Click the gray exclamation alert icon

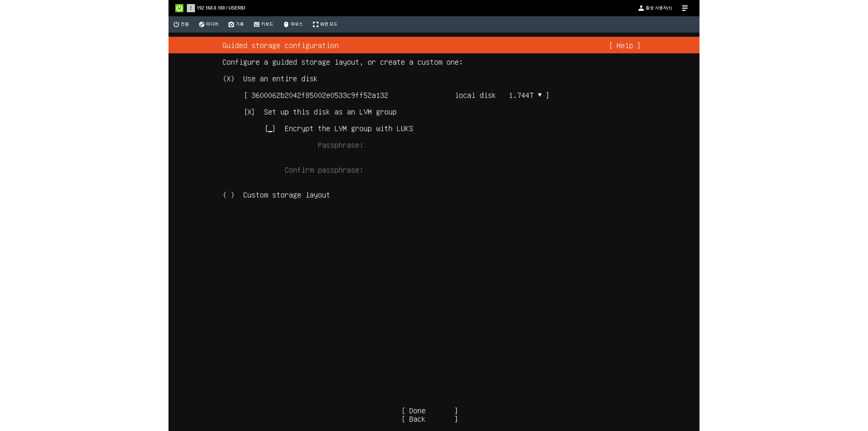pos(191,8)
